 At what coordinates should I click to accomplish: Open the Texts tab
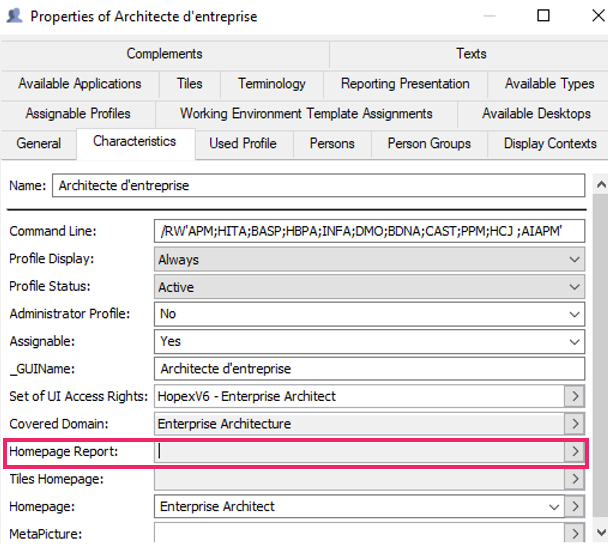[471, 54]
